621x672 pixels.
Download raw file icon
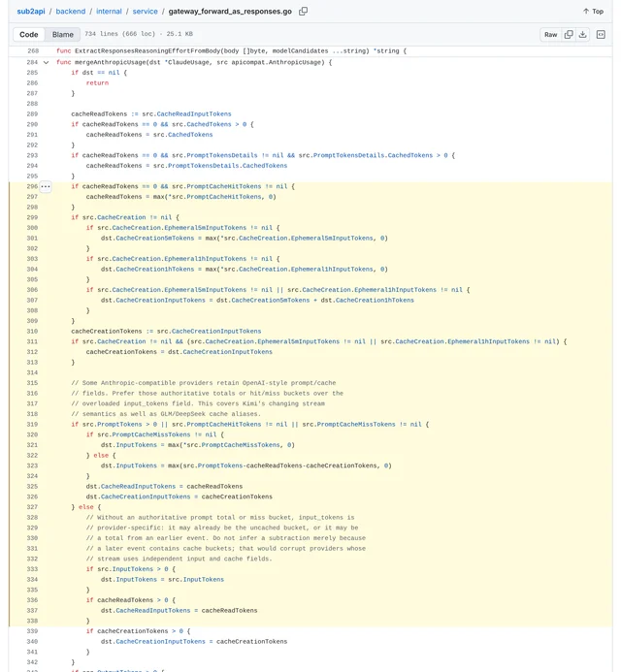click(x=582, y=35)
